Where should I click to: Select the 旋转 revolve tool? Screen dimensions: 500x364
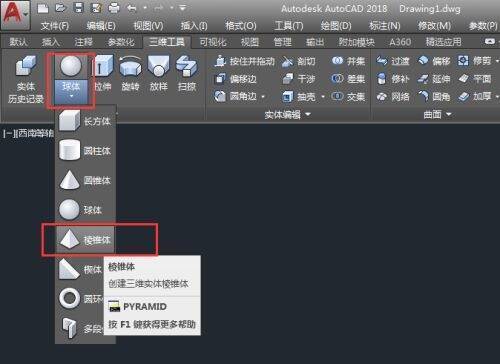[130, 73]
